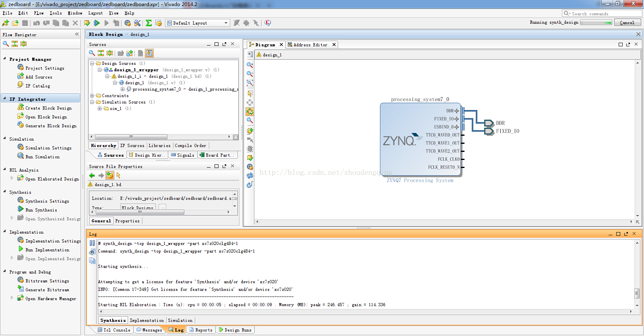Toggle the highlighted button in Sources panel toolbar
The image size is (644, 336).
pyautogui.click(x=149, y=53)
